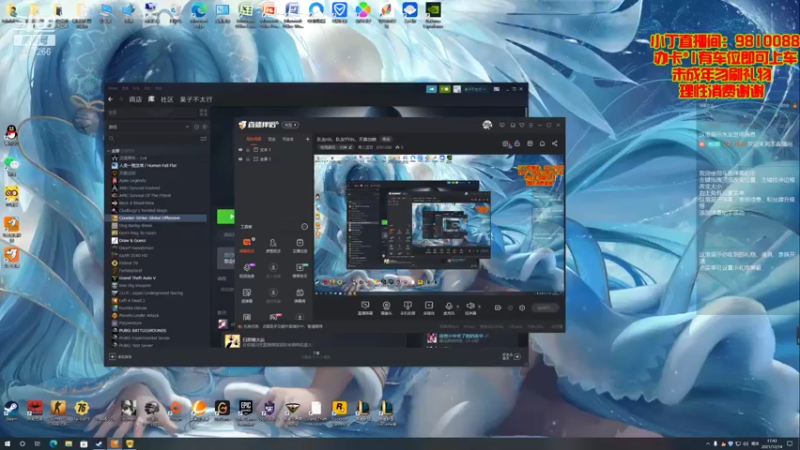Collapse the toolbox section circle button

point(305,227)
